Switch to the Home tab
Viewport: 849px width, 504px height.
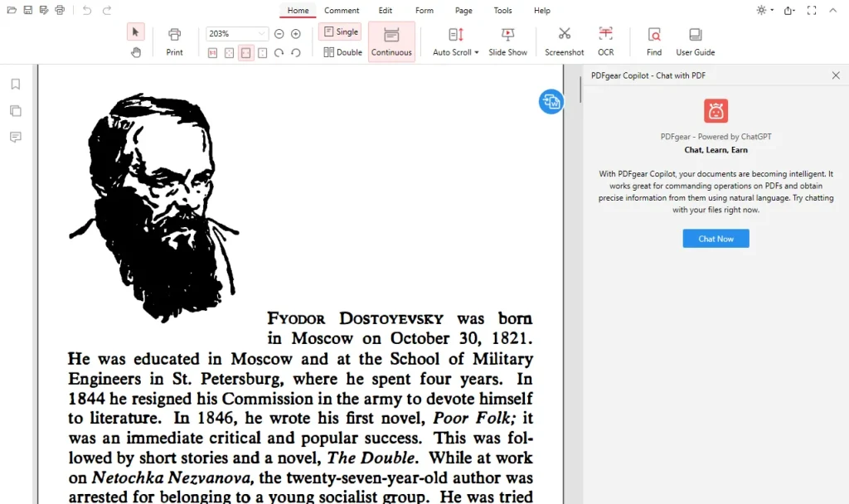(x=298, y=10)
